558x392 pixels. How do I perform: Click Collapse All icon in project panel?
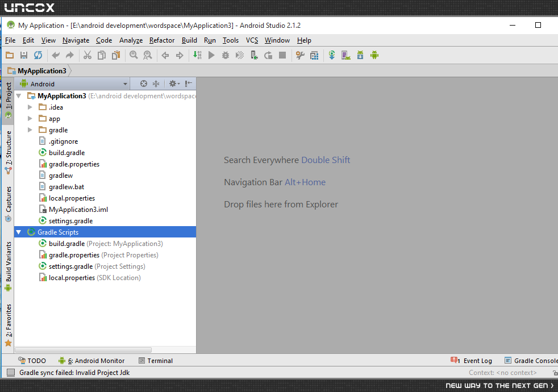pos(156,84)
